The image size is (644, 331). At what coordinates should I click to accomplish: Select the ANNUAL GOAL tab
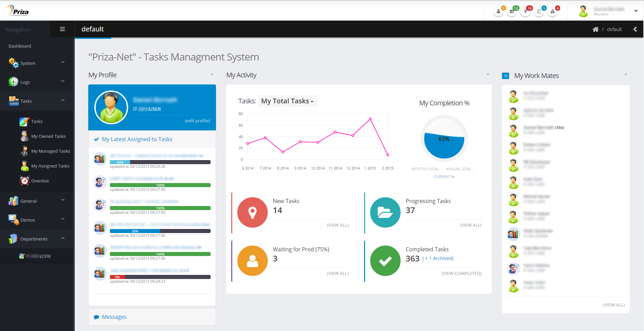coord(458,169)
